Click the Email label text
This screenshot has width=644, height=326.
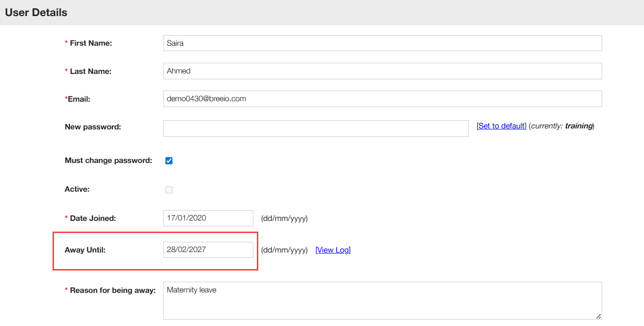pos(79,99)
